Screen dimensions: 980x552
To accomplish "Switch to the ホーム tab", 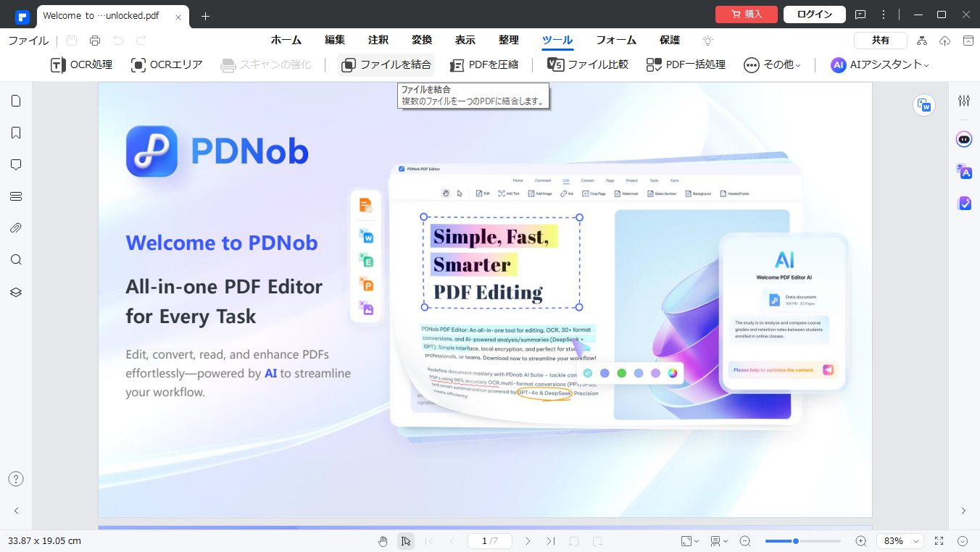I will click(x=286, y=41).
